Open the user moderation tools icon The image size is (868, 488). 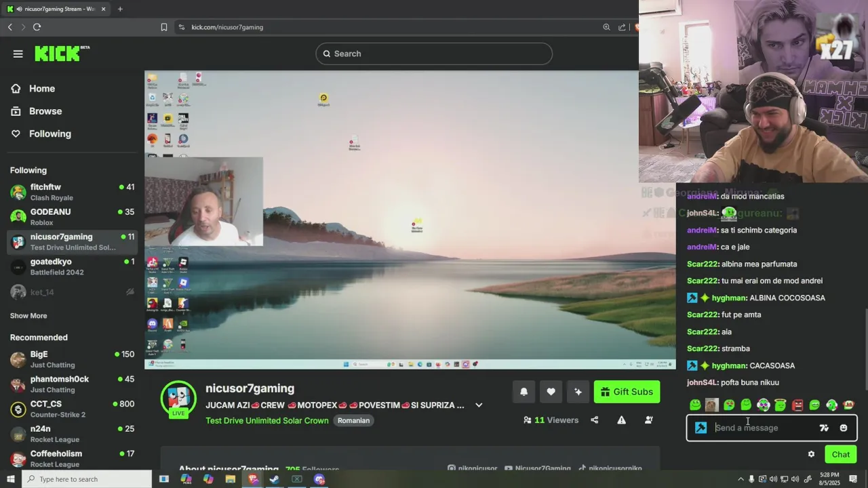pos(648,420)
